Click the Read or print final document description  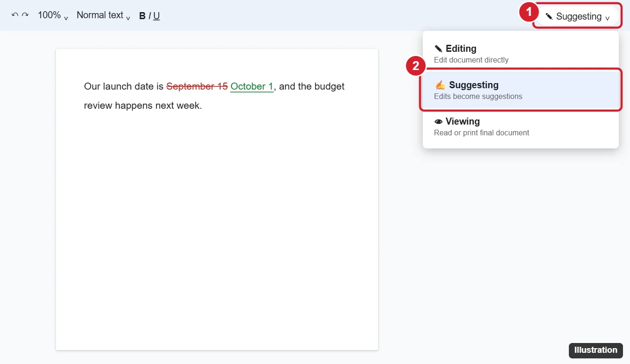[482, 133]
